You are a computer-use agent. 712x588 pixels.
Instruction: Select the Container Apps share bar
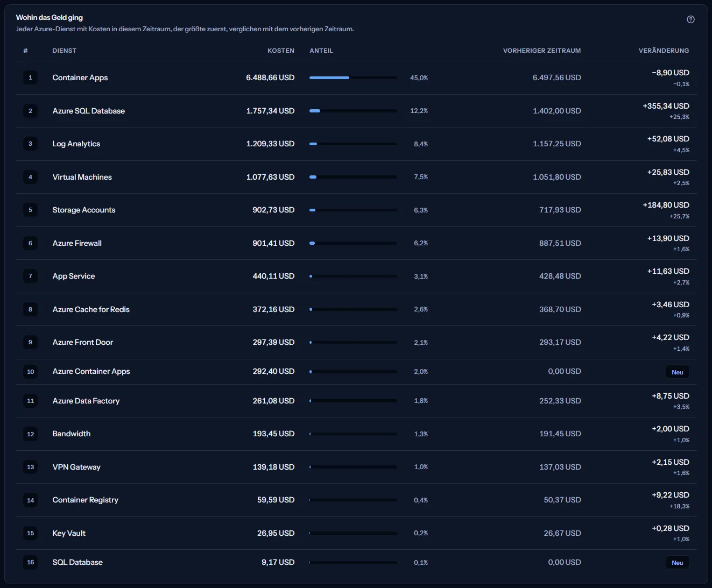(353, 78)
